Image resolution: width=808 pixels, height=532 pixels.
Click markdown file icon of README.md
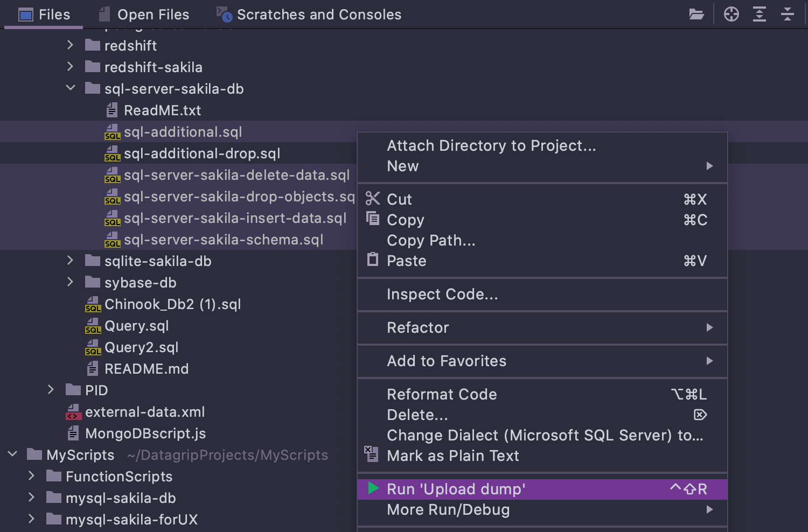click(92, 369)
